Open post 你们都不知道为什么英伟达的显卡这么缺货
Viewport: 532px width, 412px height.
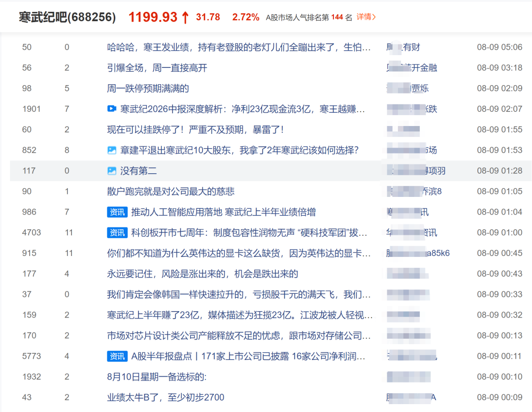coord(238,254)
